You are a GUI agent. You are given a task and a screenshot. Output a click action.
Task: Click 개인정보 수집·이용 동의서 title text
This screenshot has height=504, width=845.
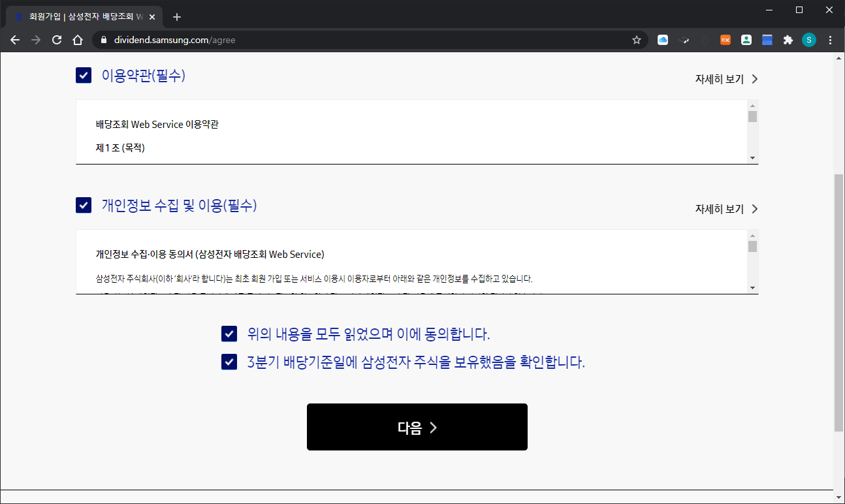(210, 254)
